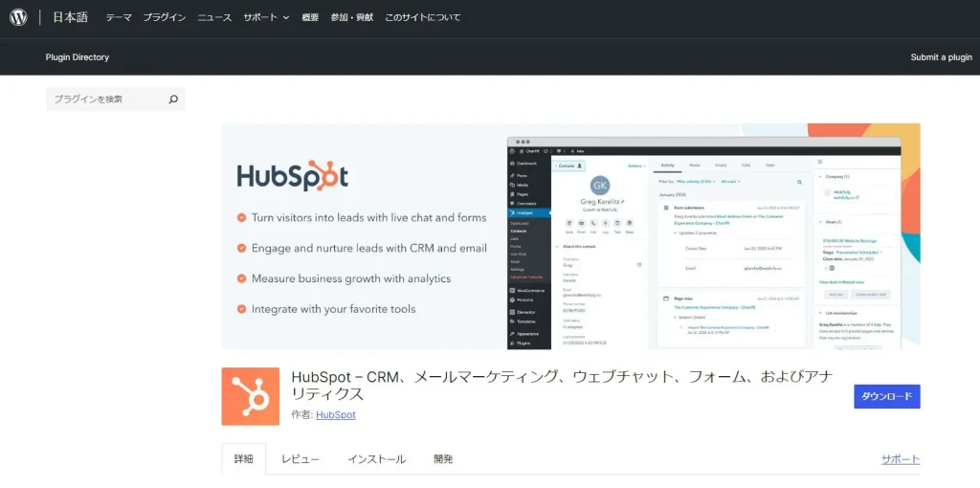Click the search magnifier icon
Viewport: 980px width, 488px height.
tap(173, 100)
